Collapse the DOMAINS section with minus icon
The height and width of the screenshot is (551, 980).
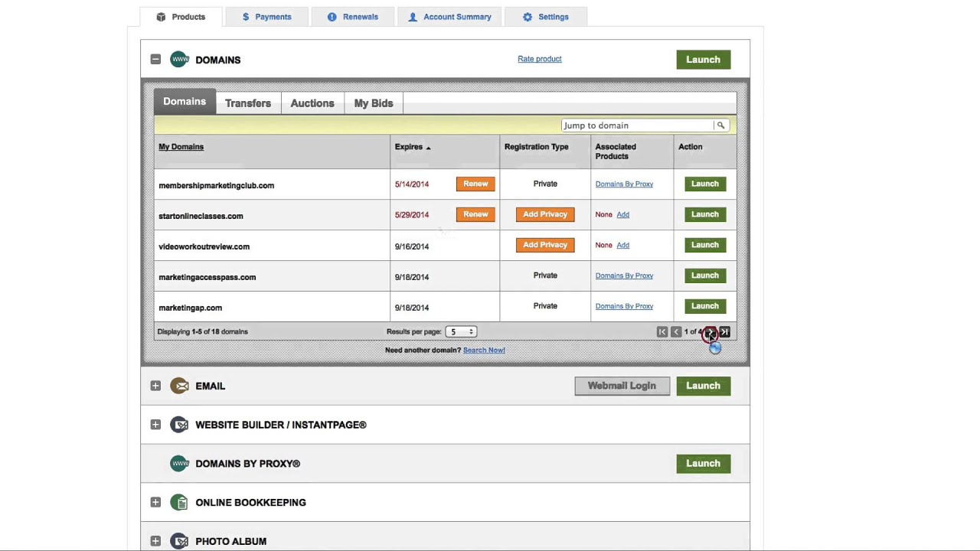155,59
